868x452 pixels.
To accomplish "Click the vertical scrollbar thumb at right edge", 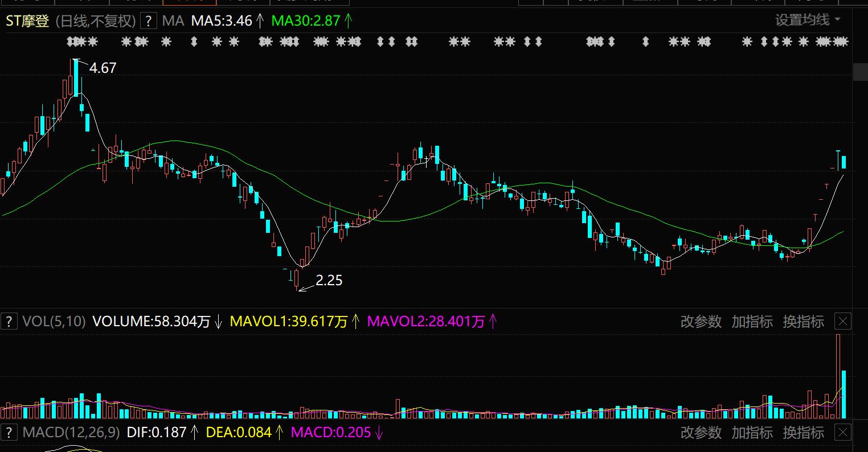I will point(860,72).
